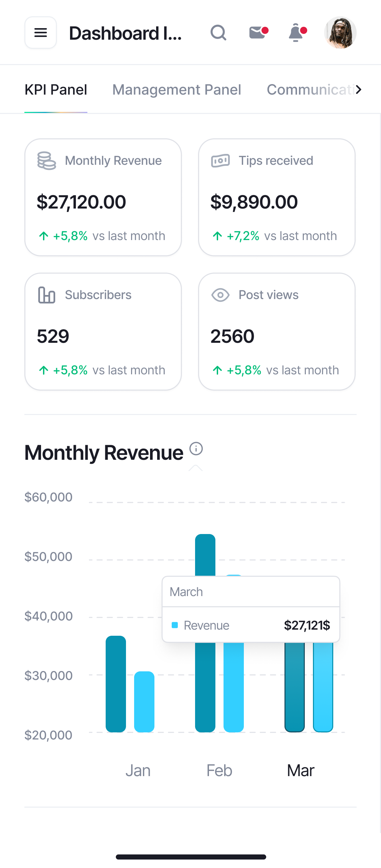Click the search magnifier icon
The height and width of the screenshot is (868, 381).
[x=218, y=33]
